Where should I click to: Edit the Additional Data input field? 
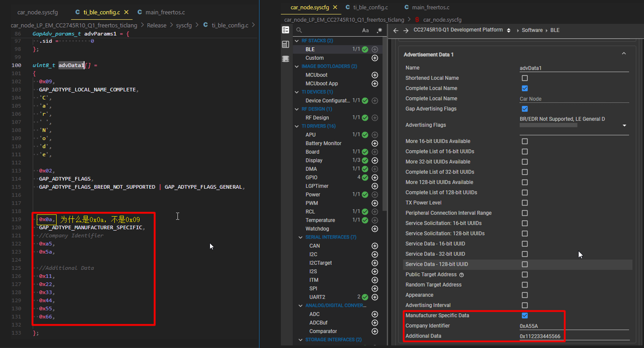pyautogui.click(x=574, y=336)
